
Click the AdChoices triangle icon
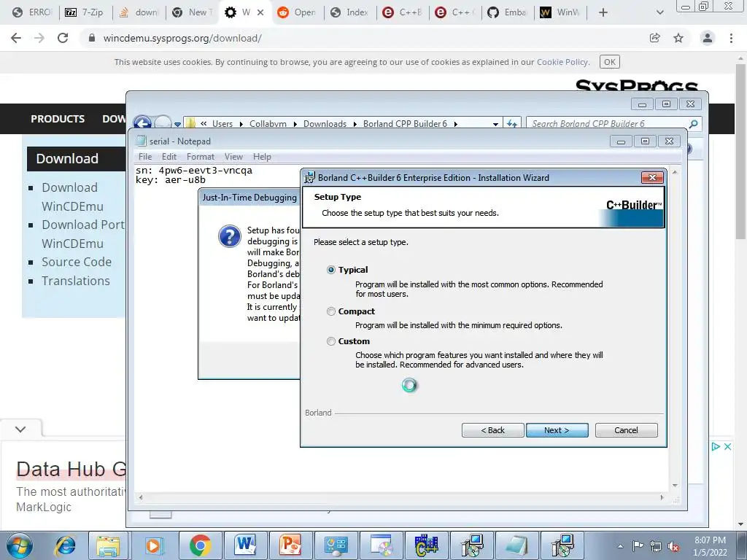point(716,447)
